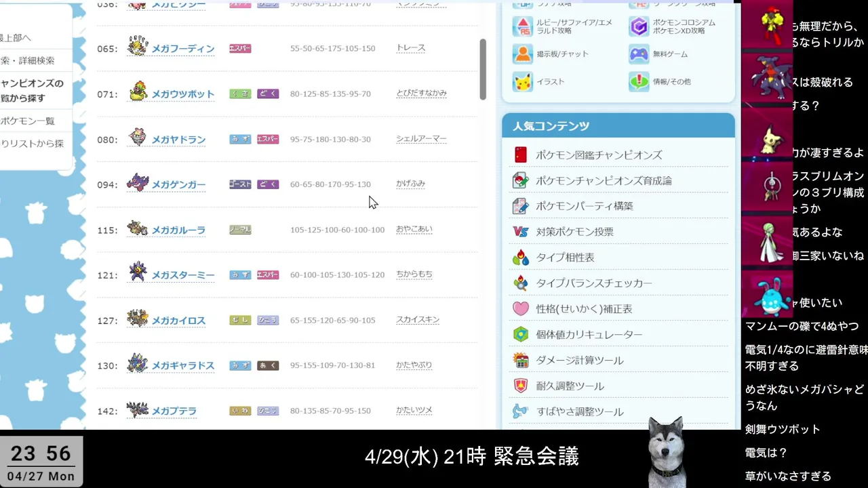
Task: Click the page vertical scrollbar thumb
Action: tap(483, 69)
